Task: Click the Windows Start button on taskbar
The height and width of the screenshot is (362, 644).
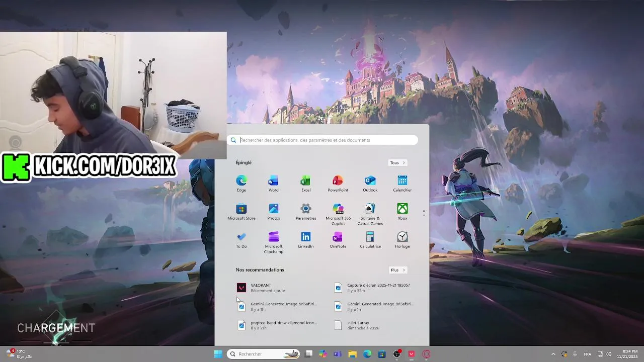Action: (218, 354)
